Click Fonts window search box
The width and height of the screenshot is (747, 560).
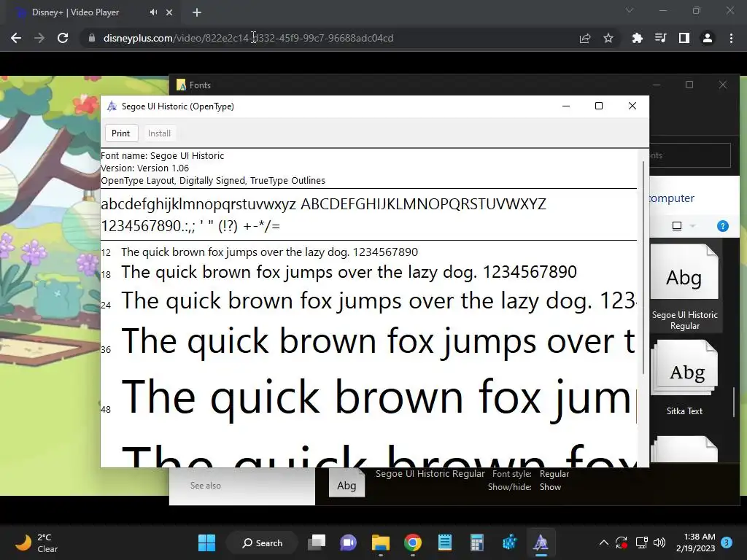coord(690,155)
